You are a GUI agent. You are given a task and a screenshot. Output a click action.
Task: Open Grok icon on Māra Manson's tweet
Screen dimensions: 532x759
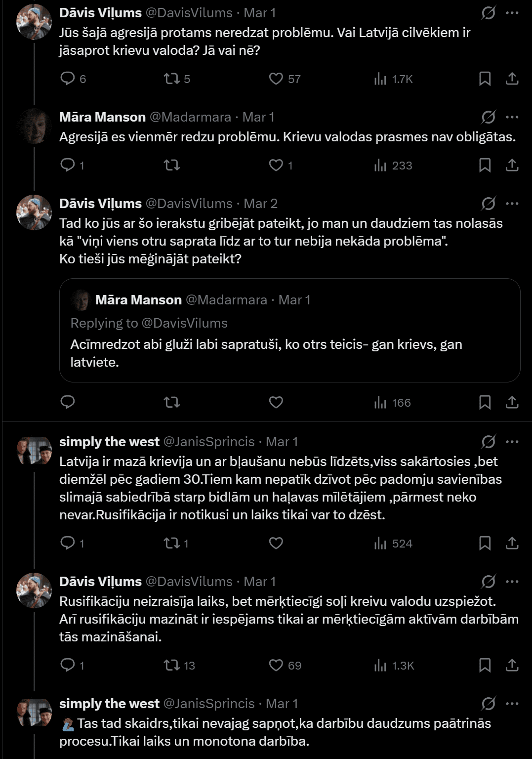[x=488, y=117]
